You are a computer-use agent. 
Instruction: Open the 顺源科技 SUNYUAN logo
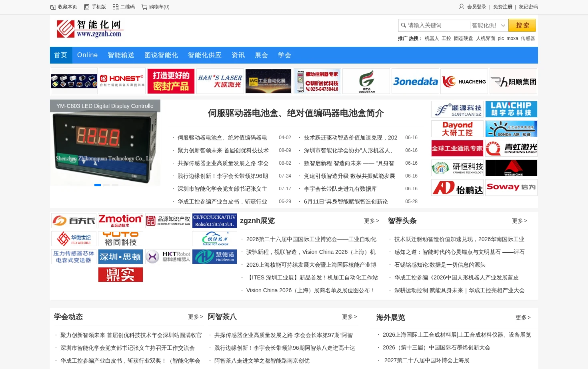pos(458,109)
